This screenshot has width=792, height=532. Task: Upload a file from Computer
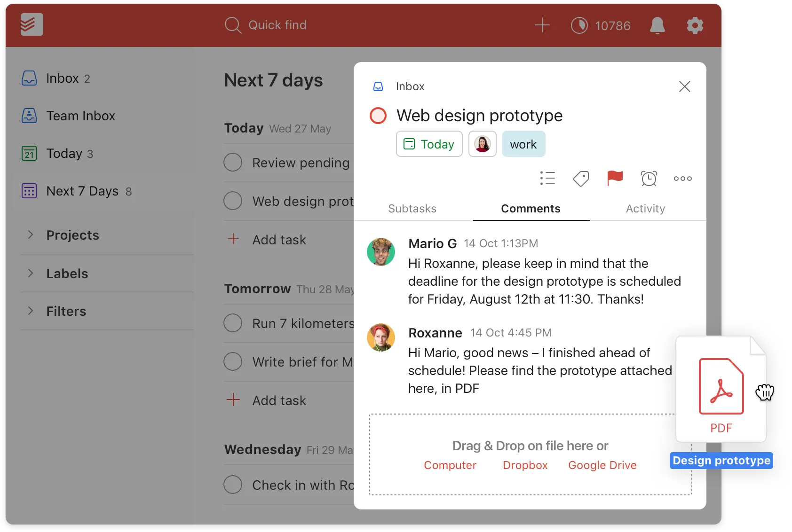pos(450,465)
